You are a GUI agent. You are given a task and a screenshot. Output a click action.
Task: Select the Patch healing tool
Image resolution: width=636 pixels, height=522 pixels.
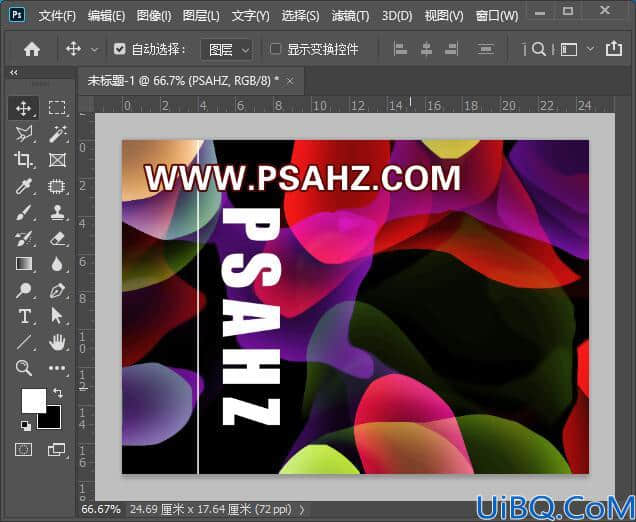57,187
